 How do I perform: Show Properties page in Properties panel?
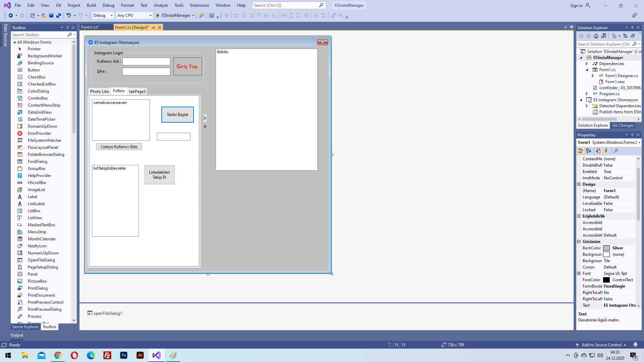598,151
